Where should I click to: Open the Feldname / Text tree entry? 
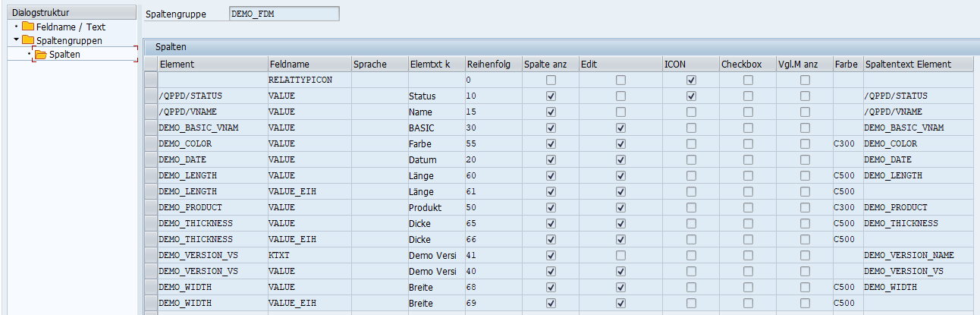tap(71, 27)
